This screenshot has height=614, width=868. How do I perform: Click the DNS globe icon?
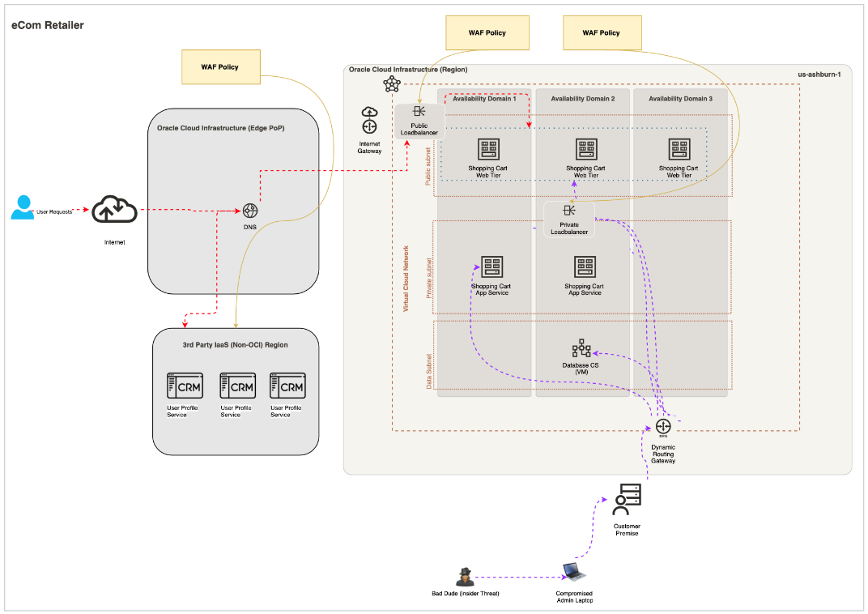pos(250,211)
